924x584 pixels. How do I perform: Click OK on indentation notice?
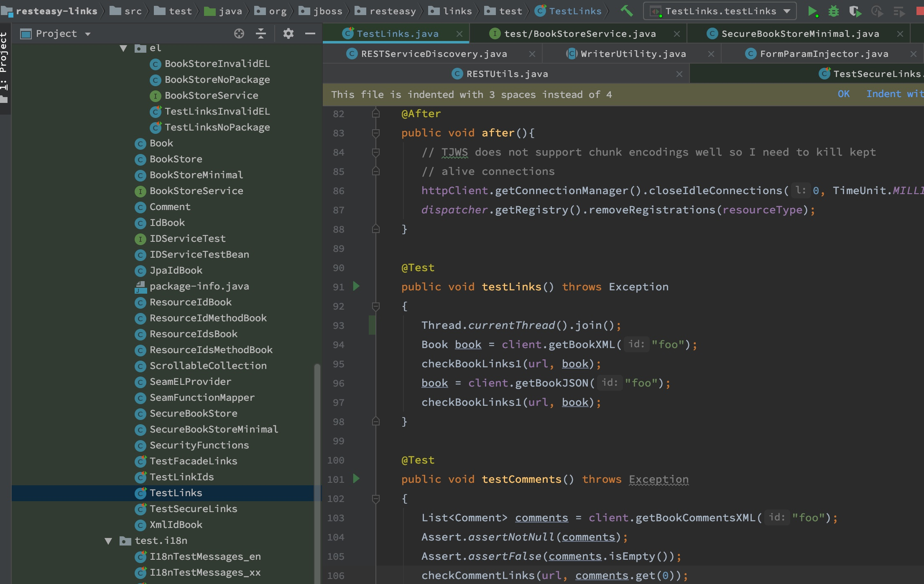(843, 94)
